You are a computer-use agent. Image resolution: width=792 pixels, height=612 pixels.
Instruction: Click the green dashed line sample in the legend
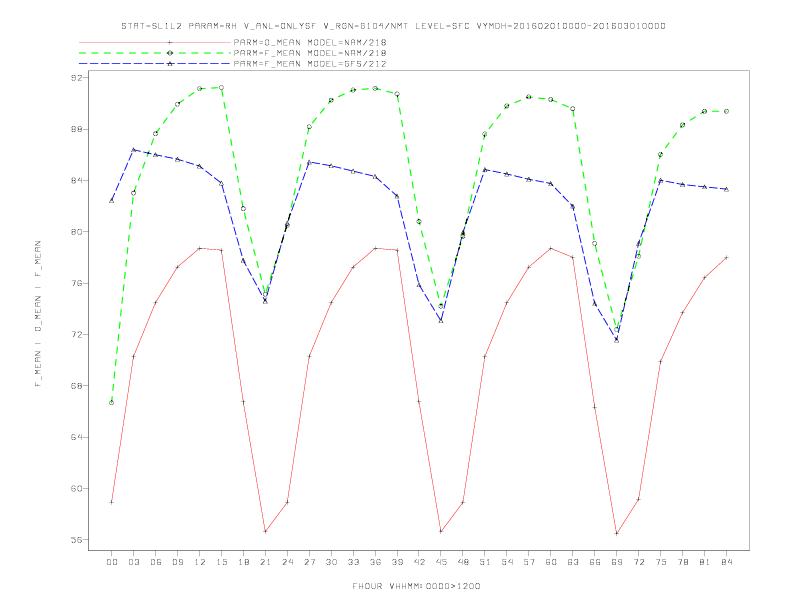(x=155, y=53)
